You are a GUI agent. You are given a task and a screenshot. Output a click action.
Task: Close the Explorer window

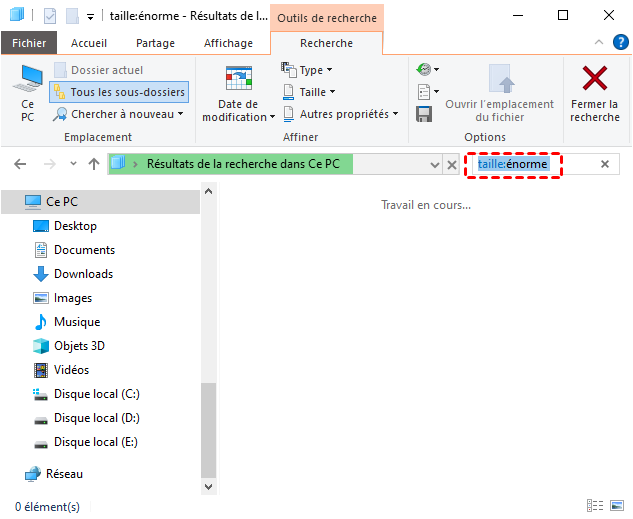[x=609, y=15]
